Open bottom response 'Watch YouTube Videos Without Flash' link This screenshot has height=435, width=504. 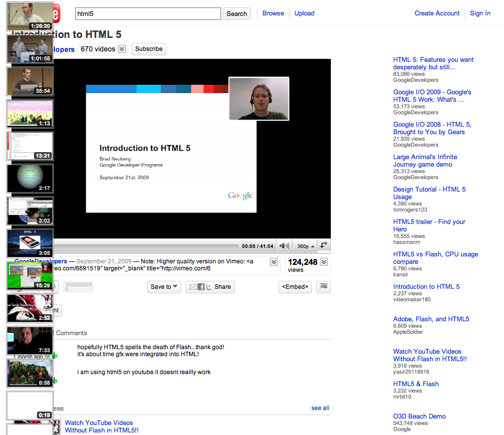[102, 427]
